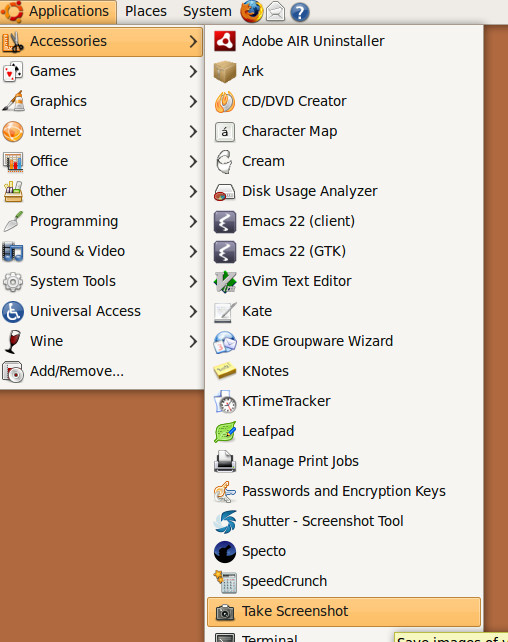
Task: Expand the Graphics submenu arrow
Action: pos(193,101)
